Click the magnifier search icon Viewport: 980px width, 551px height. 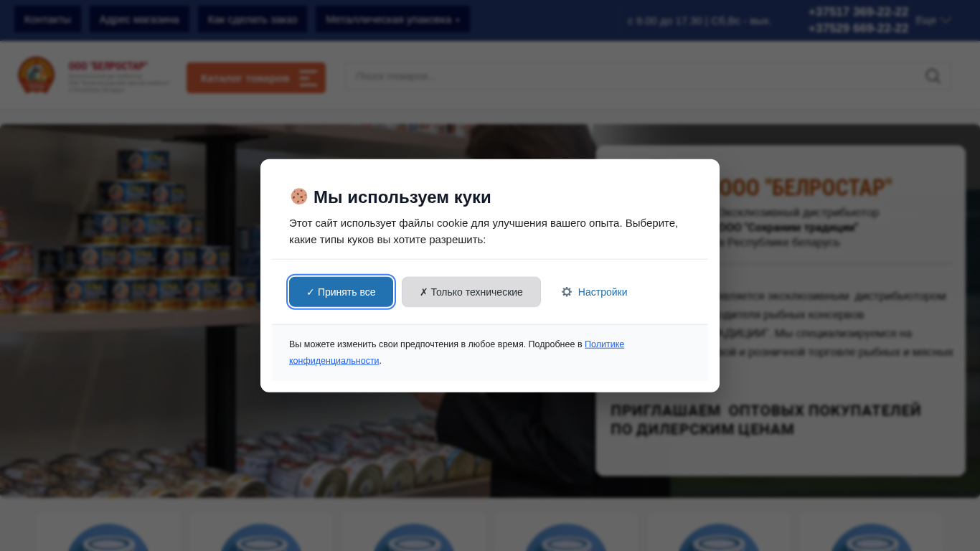[933, 76]
